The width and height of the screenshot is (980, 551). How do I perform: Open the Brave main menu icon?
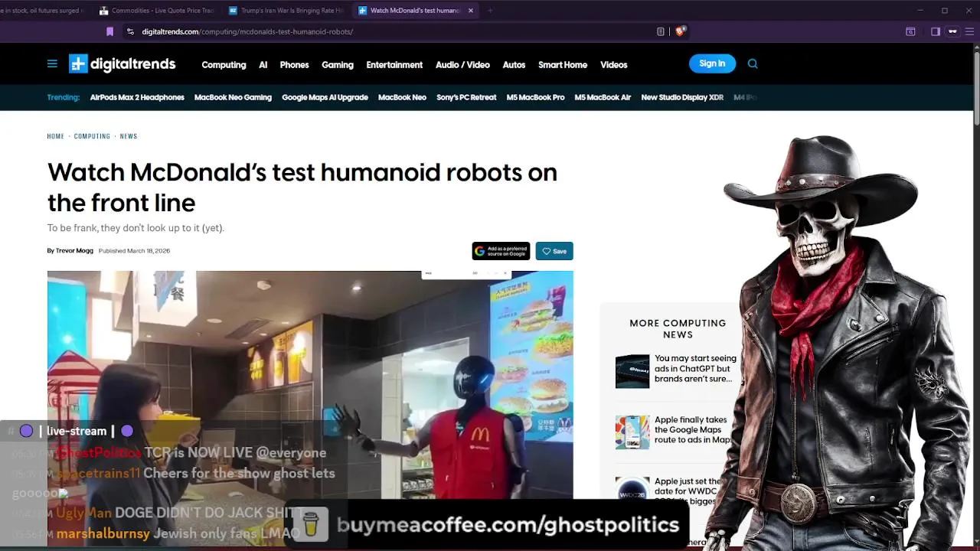point(969,31)
